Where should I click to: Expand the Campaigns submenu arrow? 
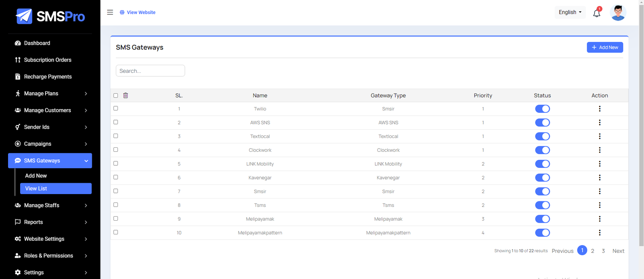[x=86, y=144]
